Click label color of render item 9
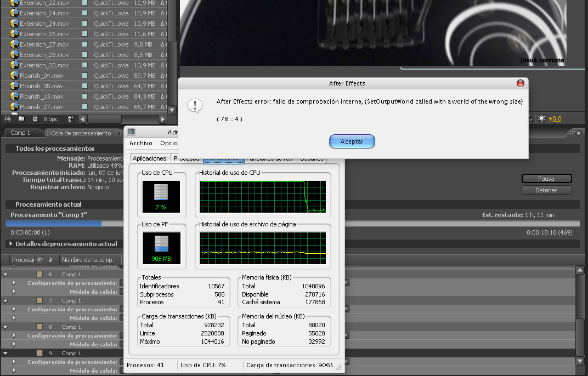 click(39, 353)
